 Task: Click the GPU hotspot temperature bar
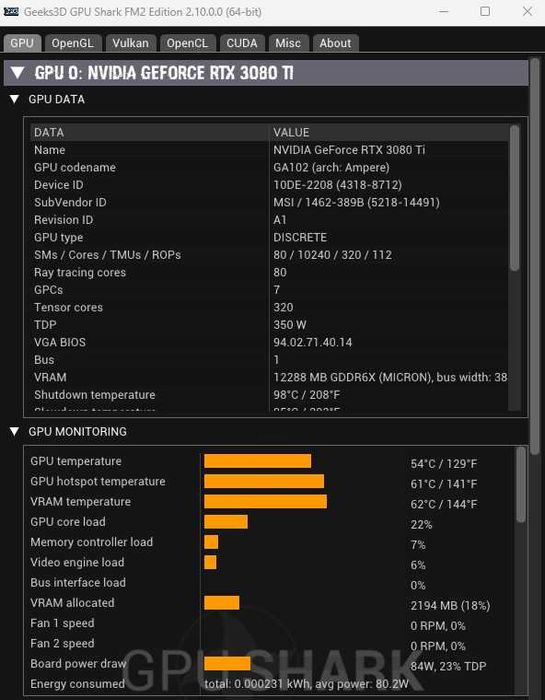[264, 481]
